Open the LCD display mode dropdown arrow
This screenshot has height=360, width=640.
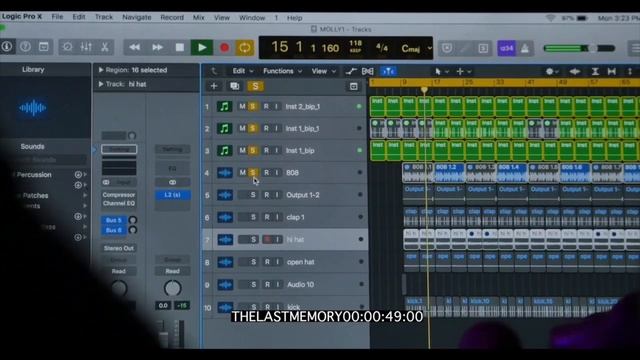(x=429, y=48)
